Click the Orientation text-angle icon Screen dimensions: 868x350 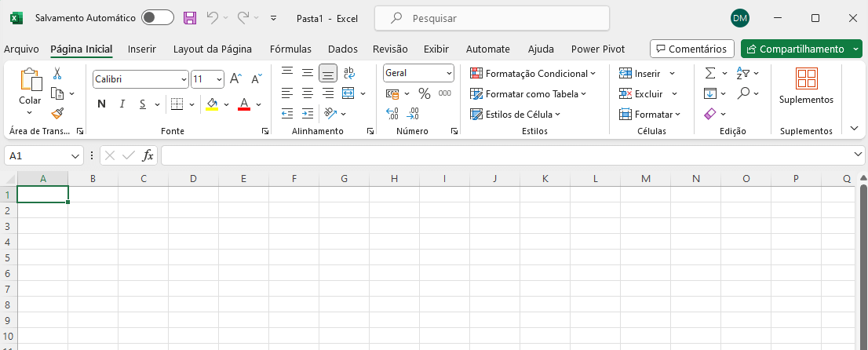pyautogui.click(x=330, y=114)
